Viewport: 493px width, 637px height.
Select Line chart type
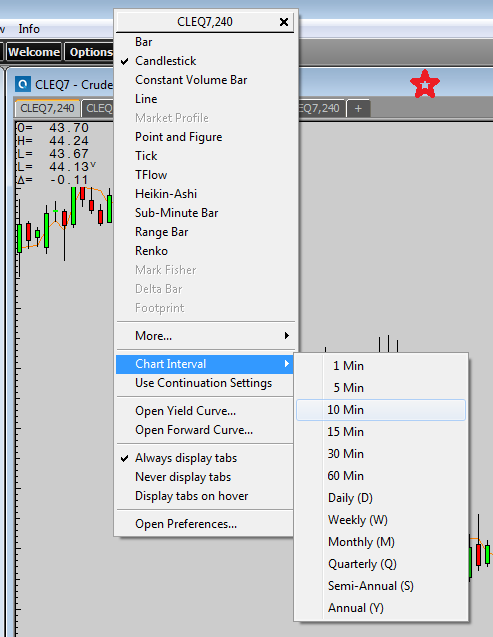(x=205, y=99)
